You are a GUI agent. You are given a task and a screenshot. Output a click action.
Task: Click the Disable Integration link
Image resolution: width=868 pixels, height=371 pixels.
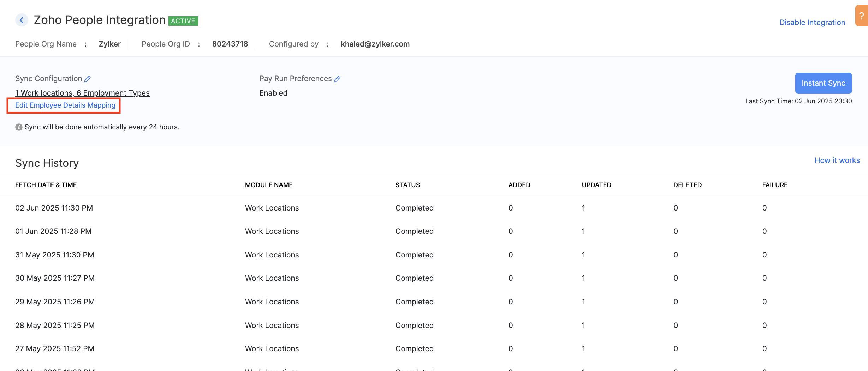[x=812, y=23]
